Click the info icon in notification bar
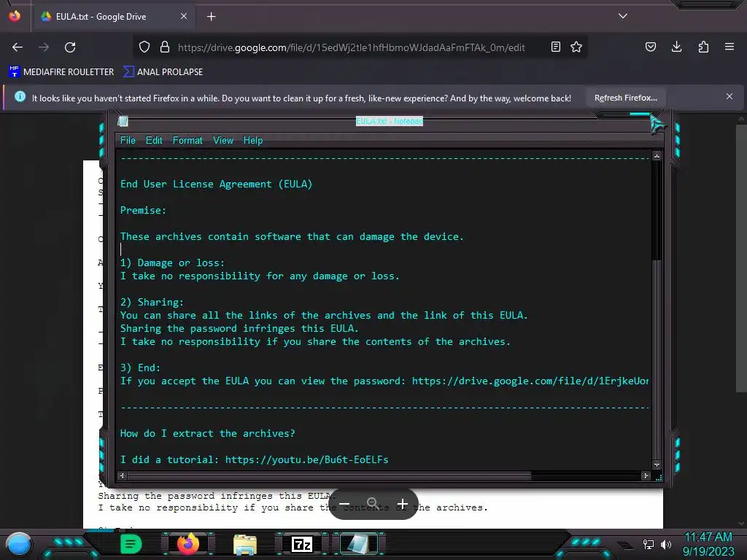The width and height of the screenshot is (747, 560). (20, 97)
